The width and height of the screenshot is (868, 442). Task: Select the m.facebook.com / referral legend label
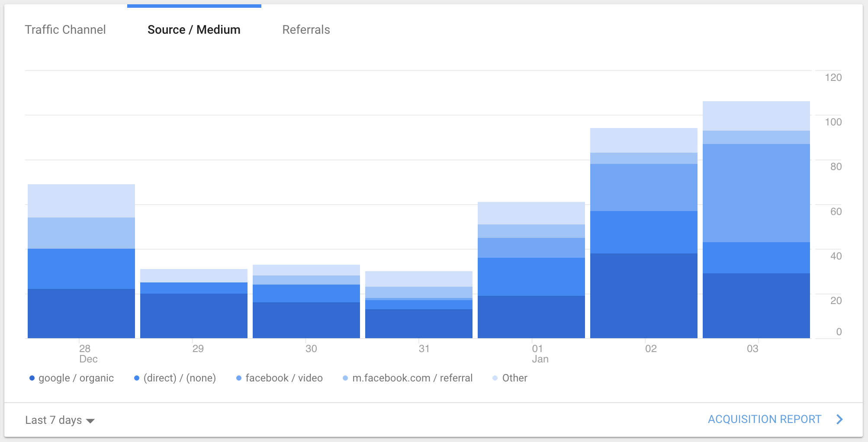412,378
